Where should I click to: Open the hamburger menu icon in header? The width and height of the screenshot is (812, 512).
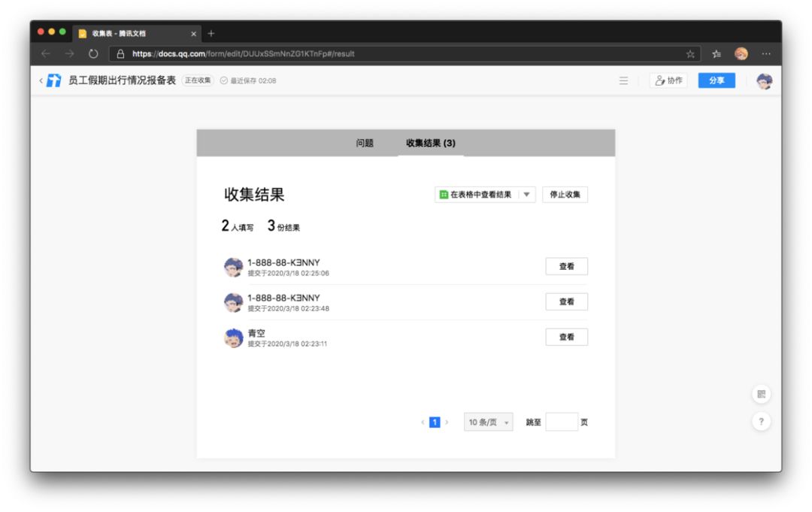coord(623,80)
